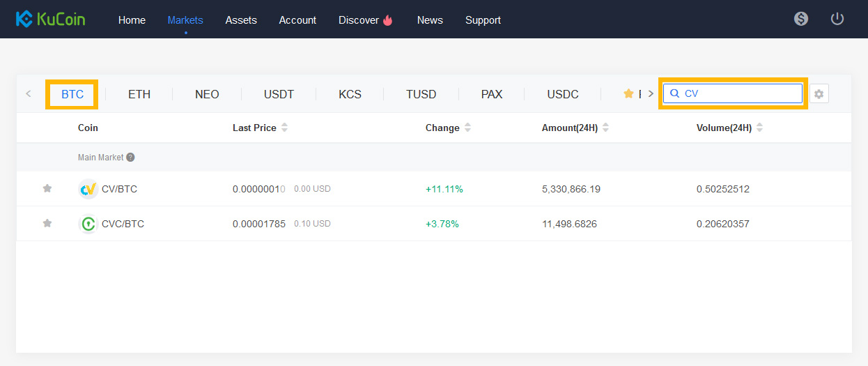Switch to USDT market tab
This screenshot has height=366, width=868.
coord(279,94)
